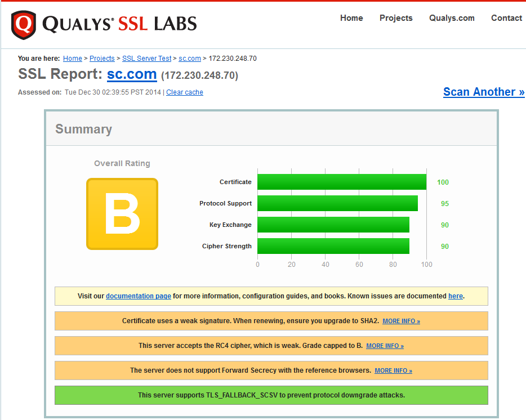Click the TLS_FALLBACK_SCSV green notice
Screen dimensions: 526x420
[x=271, y=395]
